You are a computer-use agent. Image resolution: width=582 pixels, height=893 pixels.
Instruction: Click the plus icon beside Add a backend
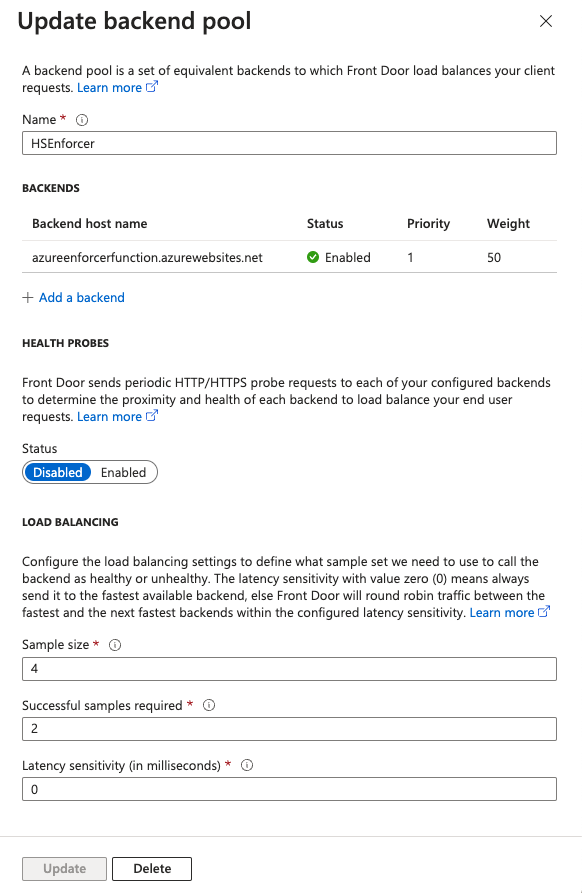click(x=27, y=298)
